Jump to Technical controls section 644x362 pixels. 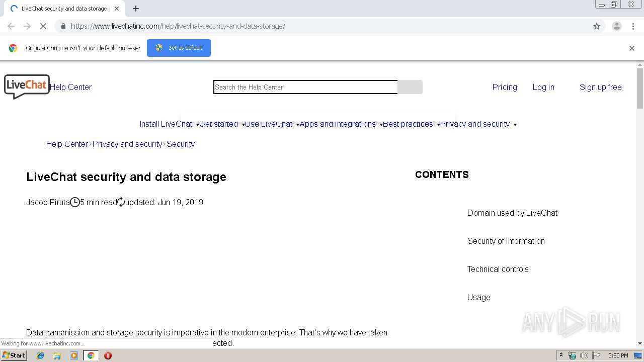pos(498,269)
